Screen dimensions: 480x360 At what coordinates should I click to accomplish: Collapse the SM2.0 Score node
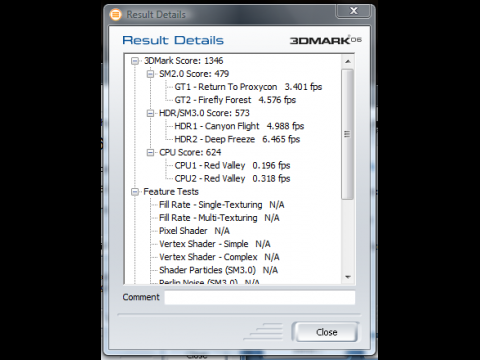click(150, 74)
